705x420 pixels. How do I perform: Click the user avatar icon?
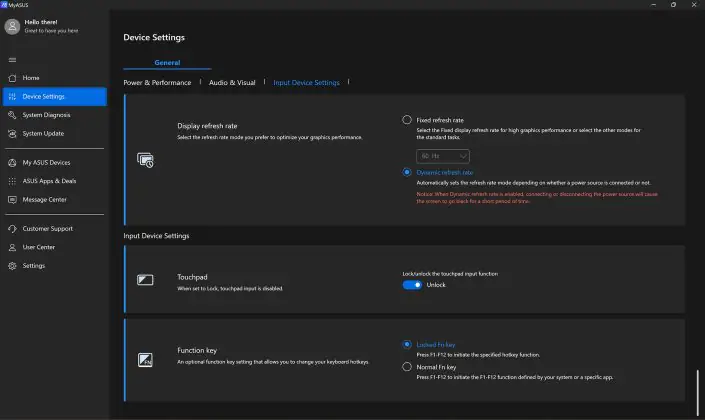tap(12, 27)
